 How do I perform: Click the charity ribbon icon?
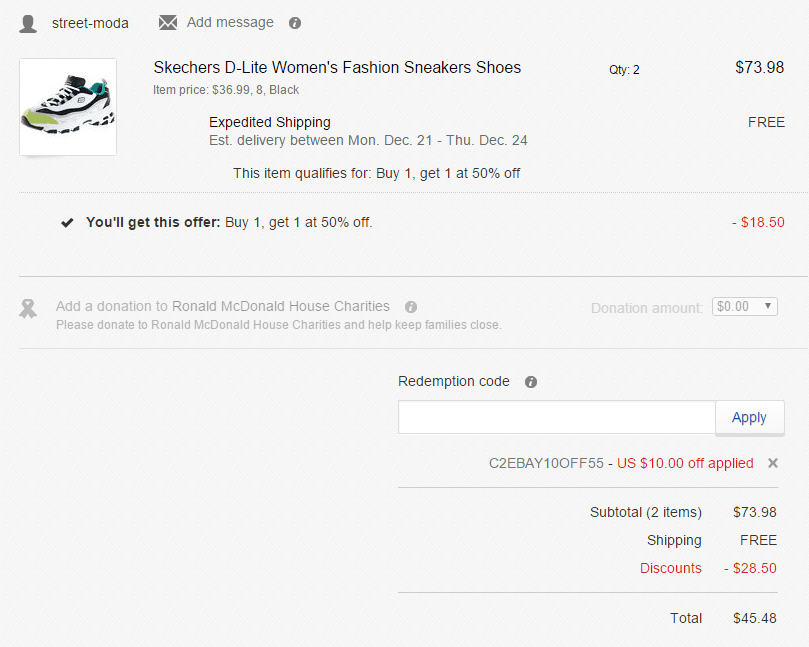click(x=28, y=309)
